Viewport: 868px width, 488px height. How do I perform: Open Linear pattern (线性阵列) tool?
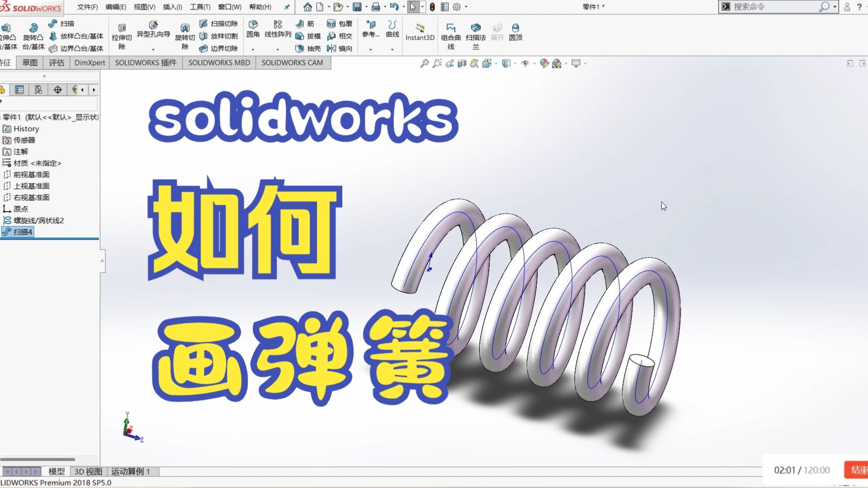(278, 29)
